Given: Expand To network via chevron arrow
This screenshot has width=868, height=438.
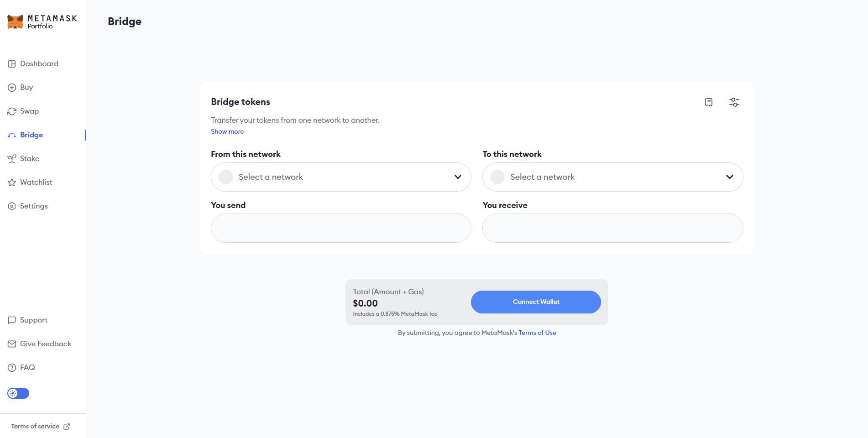Looking at the screenshot, I should (x=730, y=177).
